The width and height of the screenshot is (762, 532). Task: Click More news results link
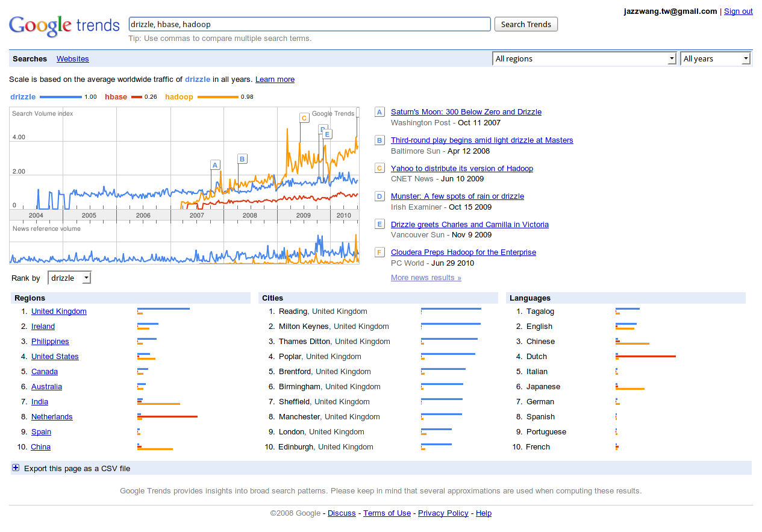tap(426, 278)
